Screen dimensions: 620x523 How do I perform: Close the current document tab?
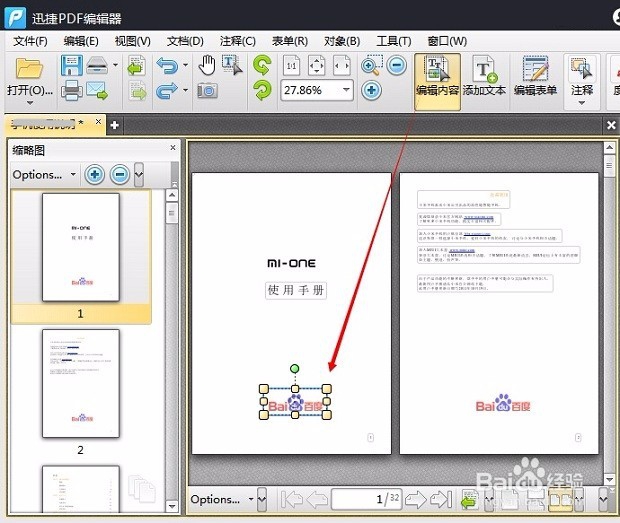coord(98,122)
